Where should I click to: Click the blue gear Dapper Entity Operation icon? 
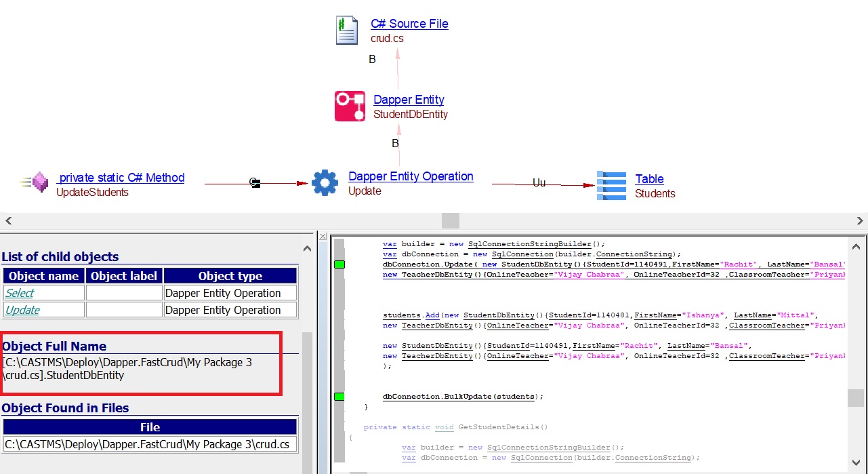coord(325,183)
